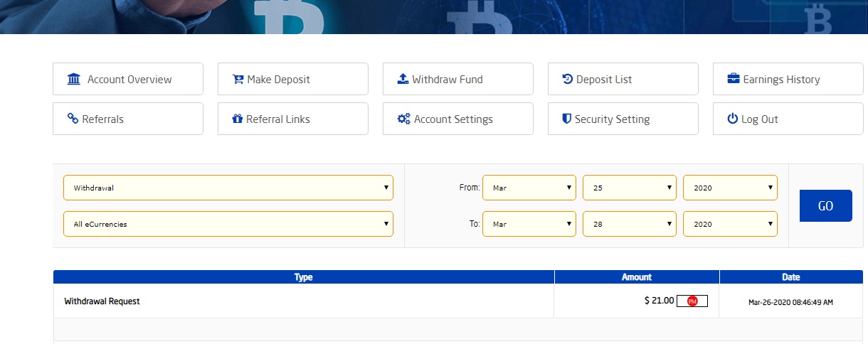The image size is (868, 344).
Task: Click the gift icon next to Referral Links
Action: click(238, 119)
